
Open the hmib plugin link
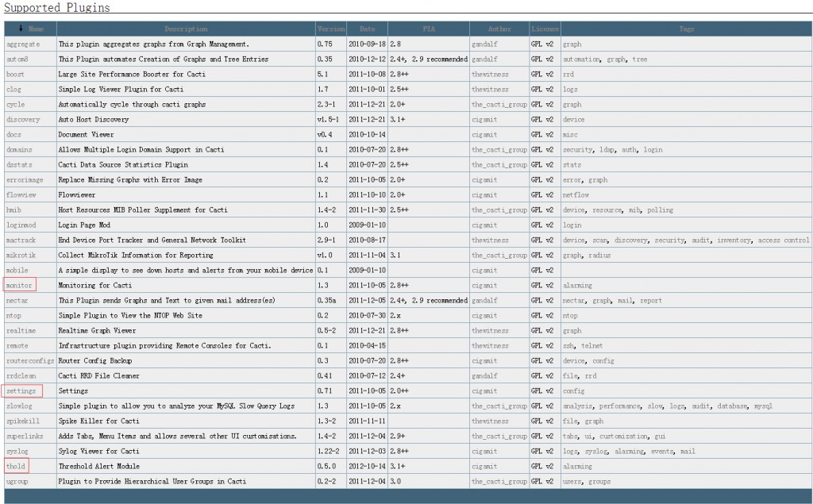13,210
